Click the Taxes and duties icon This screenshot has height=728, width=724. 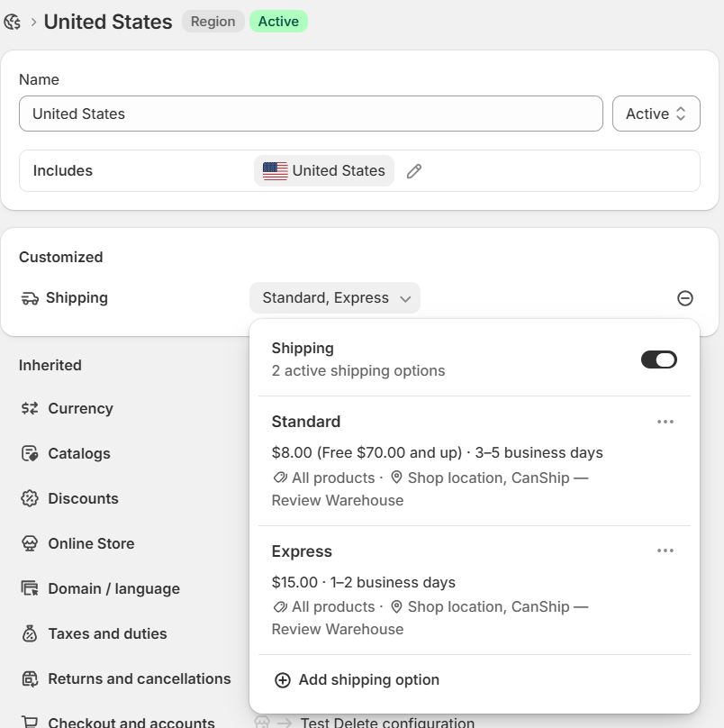pos(30,633)
